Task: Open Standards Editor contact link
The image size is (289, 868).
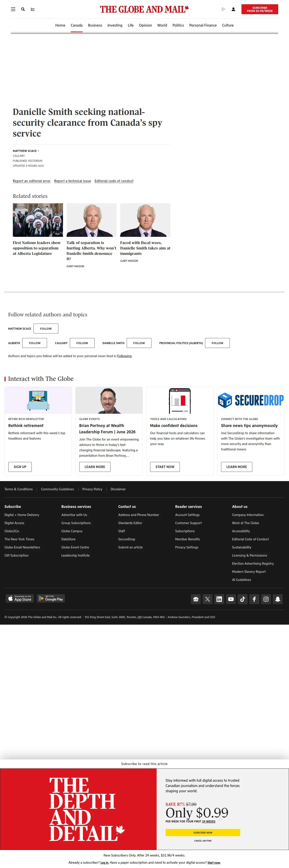Action: click(x=130, y=523)
